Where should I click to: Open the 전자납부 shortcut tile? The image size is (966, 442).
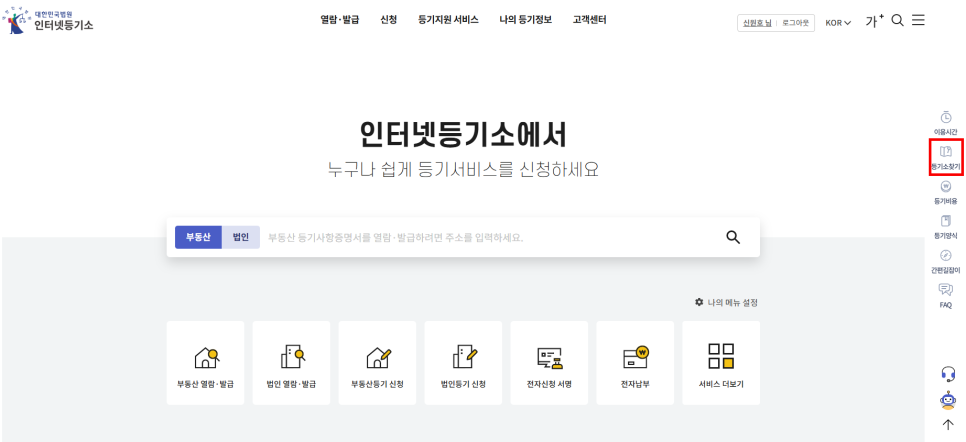pos(635,363)
